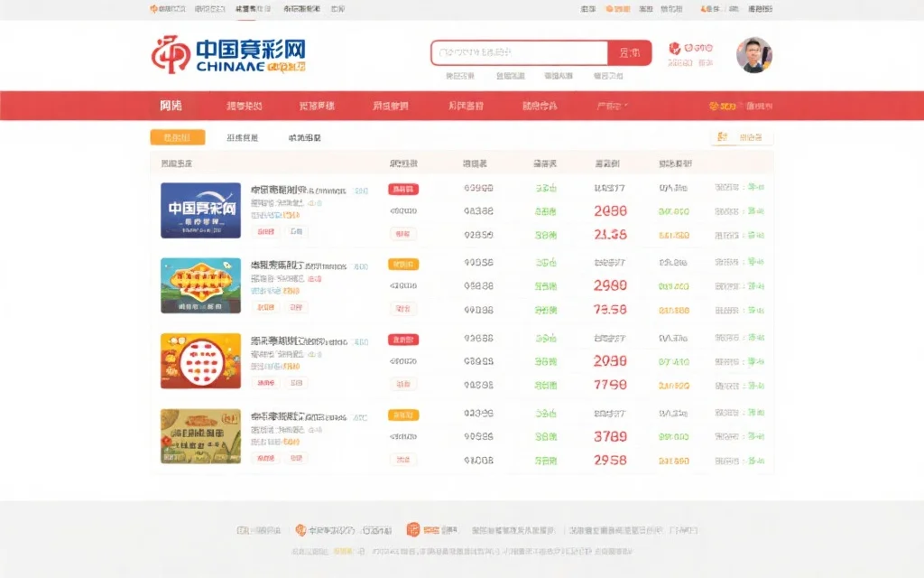
Task: Open the sort control at top right of the list
Action: pos(742,137)
